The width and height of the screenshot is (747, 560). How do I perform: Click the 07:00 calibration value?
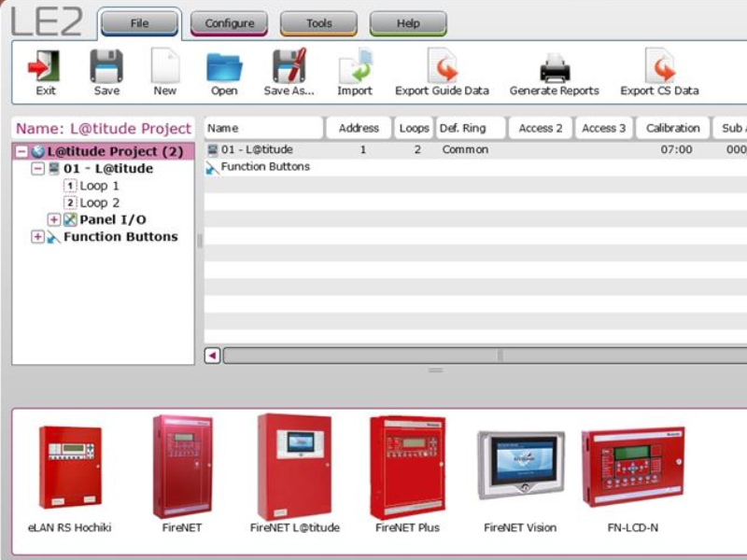point(676,149)
